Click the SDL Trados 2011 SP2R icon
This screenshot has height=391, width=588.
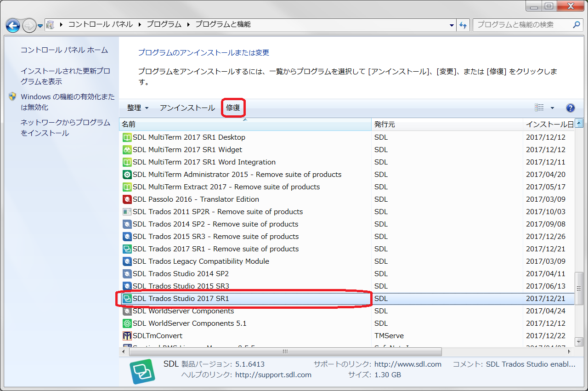pos(127,212)
